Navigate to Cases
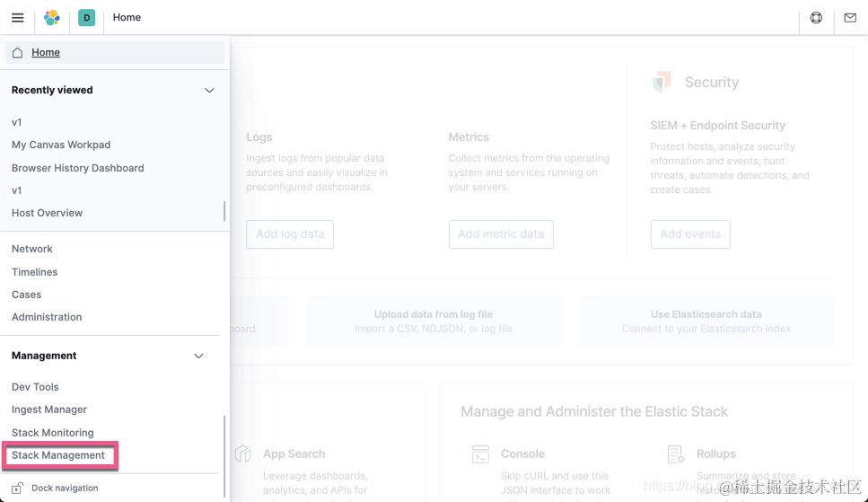Screen dimensions: 868x502 (x=27, y=295)
